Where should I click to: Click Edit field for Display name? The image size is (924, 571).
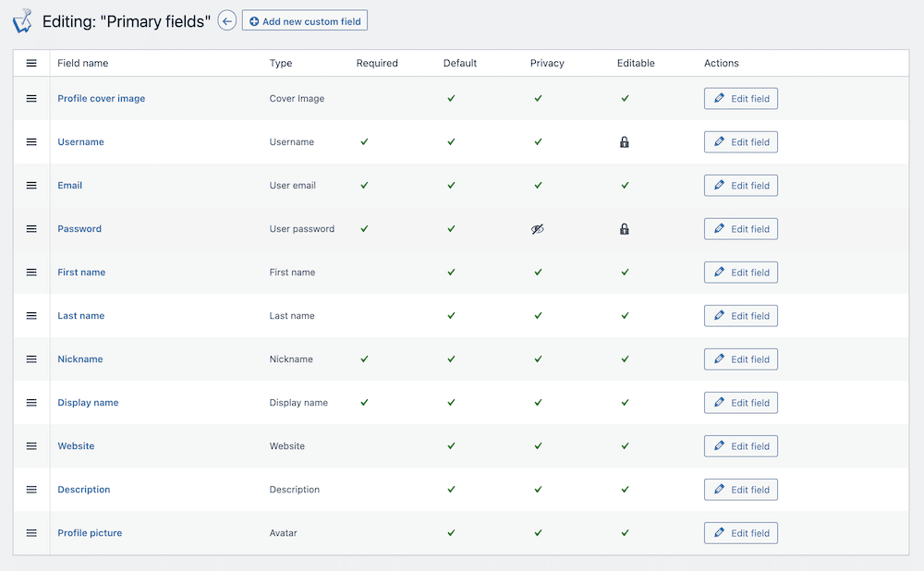click(741, 403)
